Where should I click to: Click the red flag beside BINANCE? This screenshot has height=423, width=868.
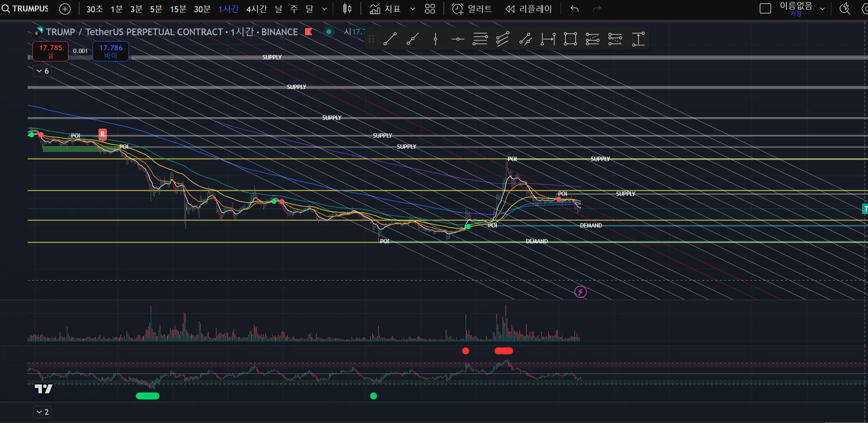tap(309, 32)
